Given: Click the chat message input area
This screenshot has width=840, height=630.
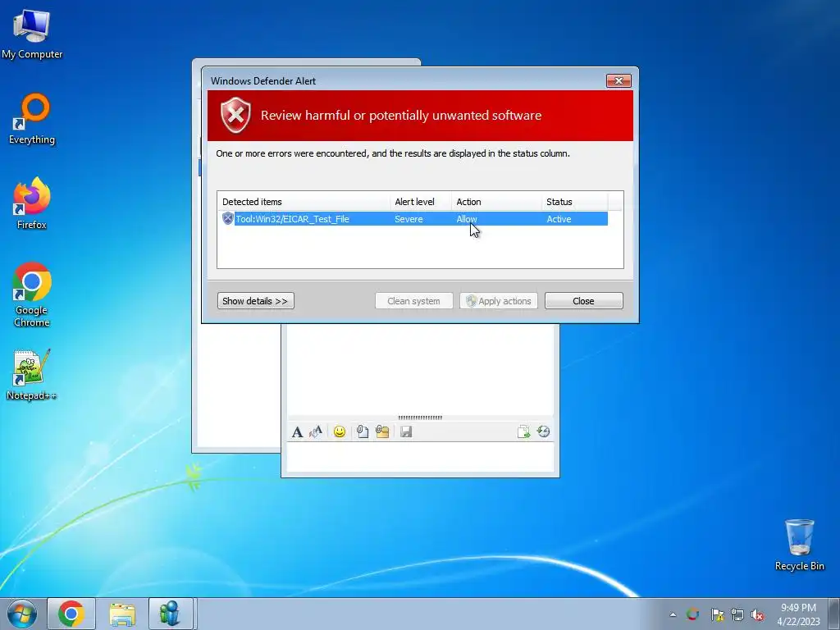Looking at the screenshot, I should coord(420,457).
